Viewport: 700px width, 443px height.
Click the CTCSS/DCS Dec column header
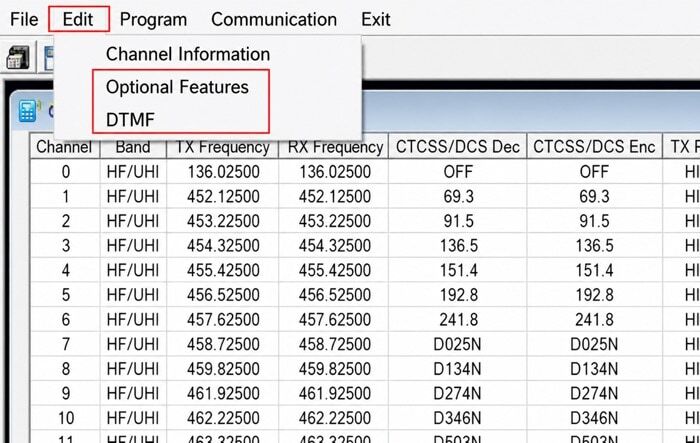458,147
